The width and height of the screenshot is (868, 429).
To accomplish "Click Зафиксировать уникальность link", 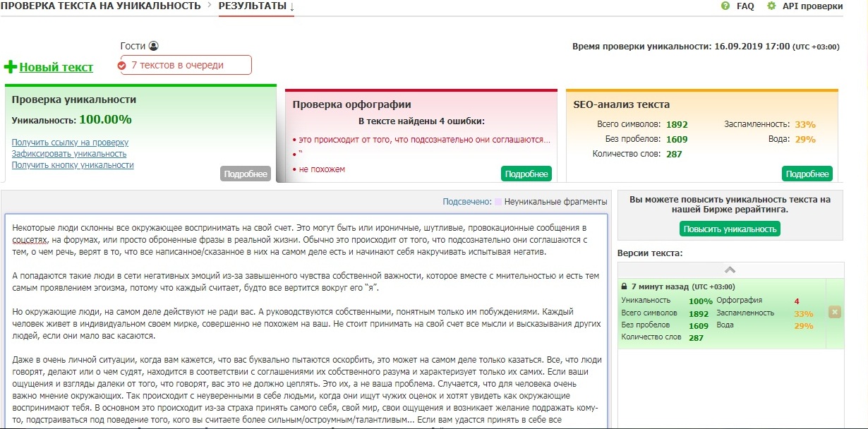I will tap(69, 154).
